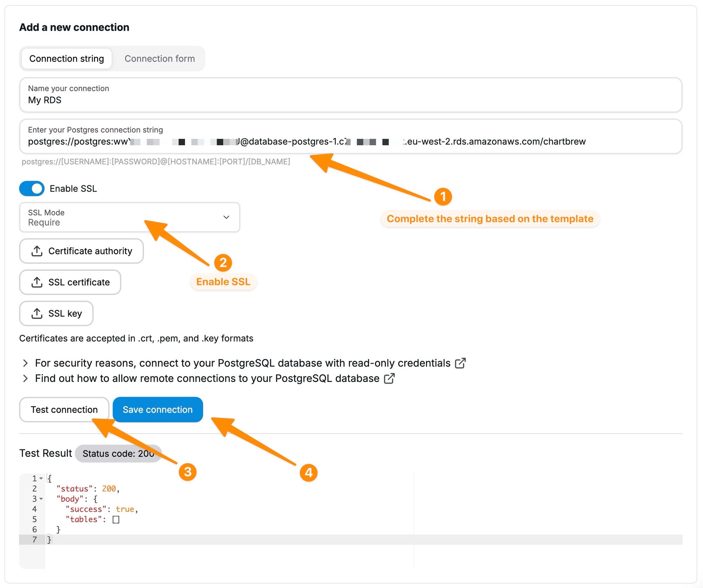Switch to the Connection form tab

click(160, 59)
